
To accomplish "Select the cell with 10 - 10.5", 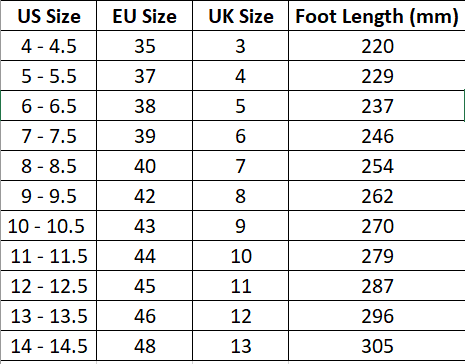I will pyautogui.click(x=49, y=226).
